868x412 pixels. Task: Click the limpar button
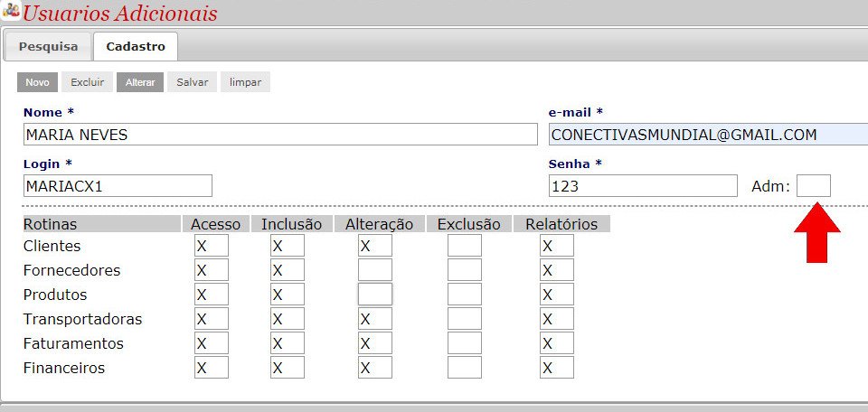(245, 82)
